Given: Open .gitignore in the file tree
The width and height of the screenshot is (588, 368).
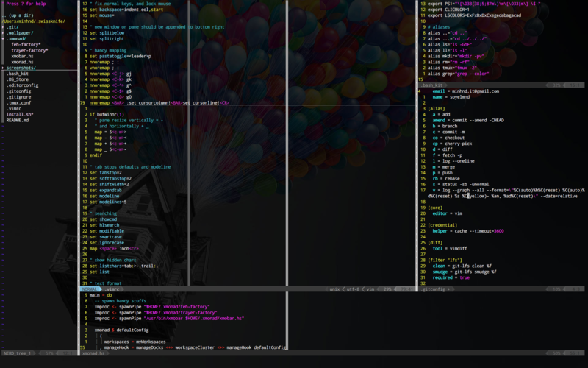Looking at the screenshot, I should coord(19,97).
